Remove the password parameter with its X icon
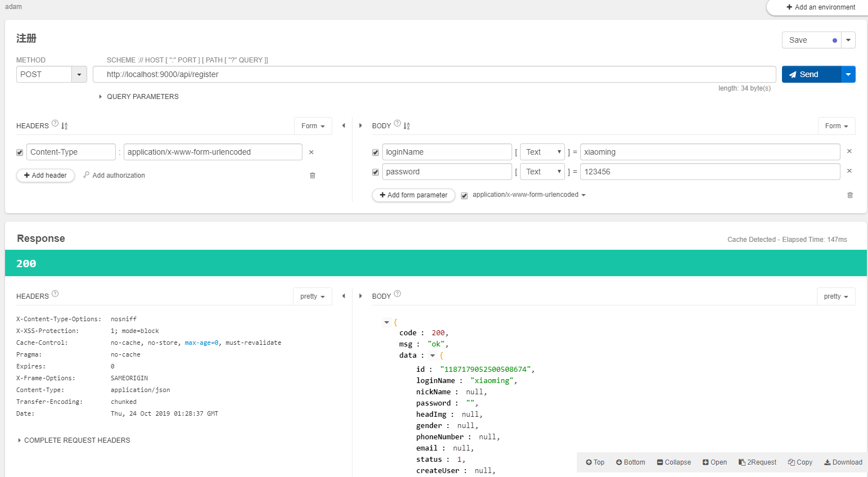 point(849,170)
